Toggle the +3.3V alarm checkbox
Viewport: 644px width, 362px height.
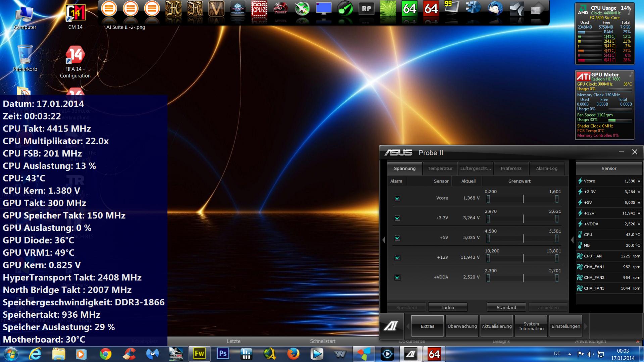tap(397, 218)
